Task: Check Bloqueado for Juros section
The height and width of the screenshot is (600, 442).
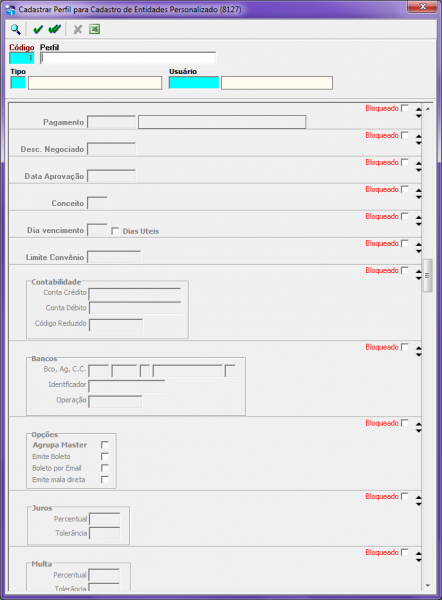Action: (x=404, y=496)
